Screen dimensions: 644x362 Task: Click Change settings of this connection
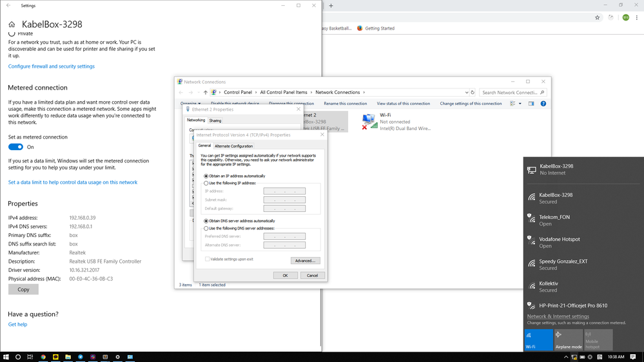coord(471,104)
